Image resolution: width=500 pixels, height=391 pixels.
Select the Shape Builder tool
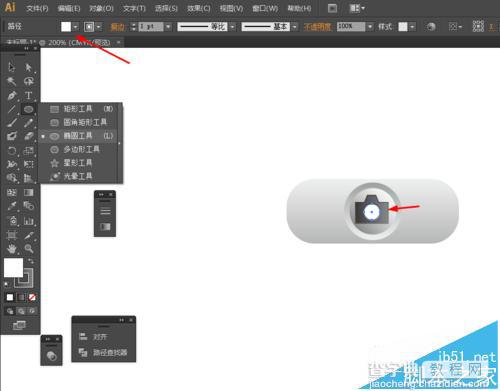(12, 178)
